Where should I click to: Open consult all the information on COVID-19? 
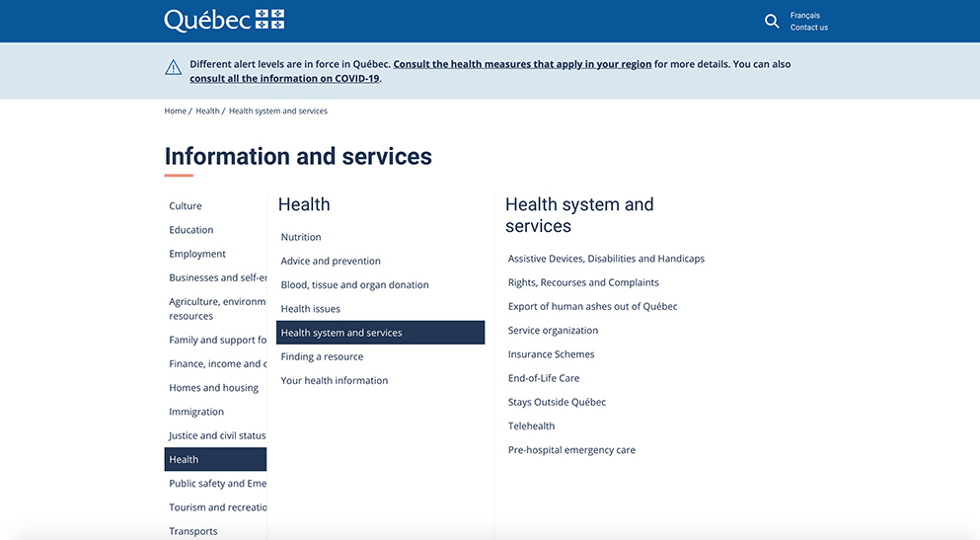(284, 78)
